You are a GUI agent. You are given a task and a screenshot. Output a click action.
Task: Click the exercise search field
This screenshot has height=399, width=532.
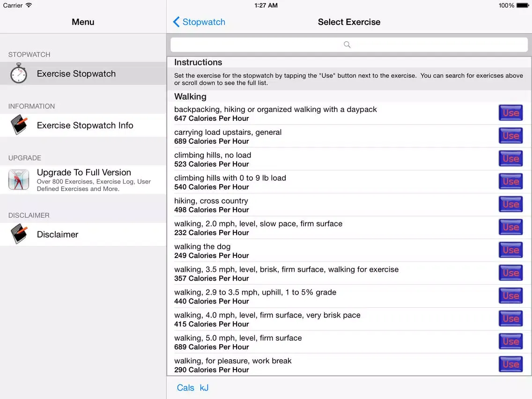pos(349,44)
